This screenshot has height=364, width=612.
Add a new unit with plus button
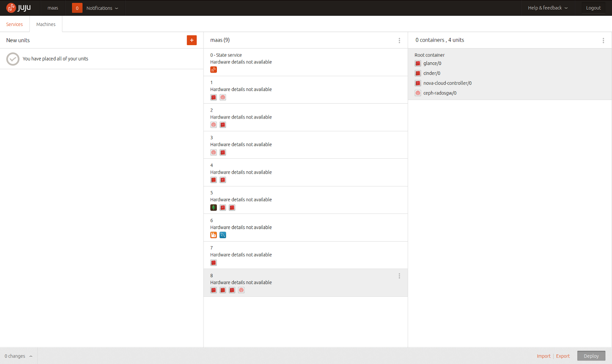coord(192,40)
